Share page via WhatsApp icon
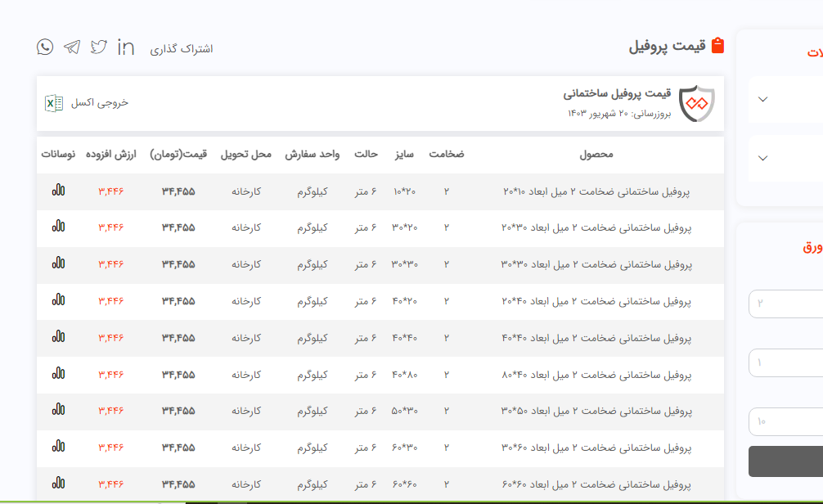 [45, 47]
